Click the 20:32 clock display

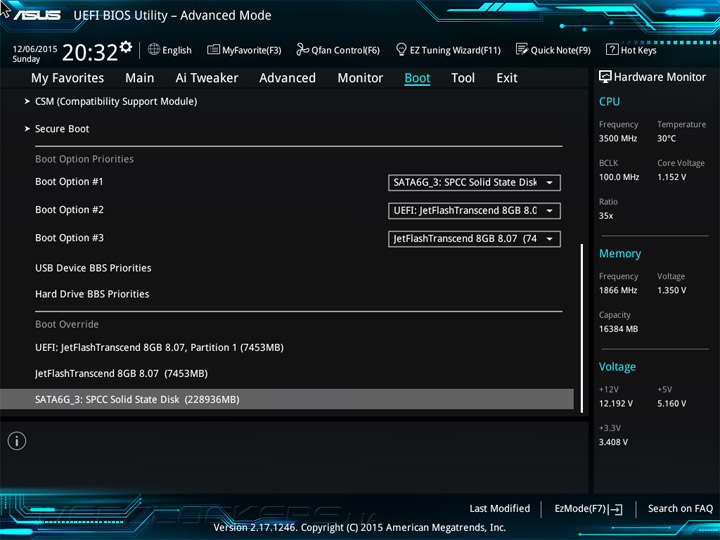click(90, 52)
